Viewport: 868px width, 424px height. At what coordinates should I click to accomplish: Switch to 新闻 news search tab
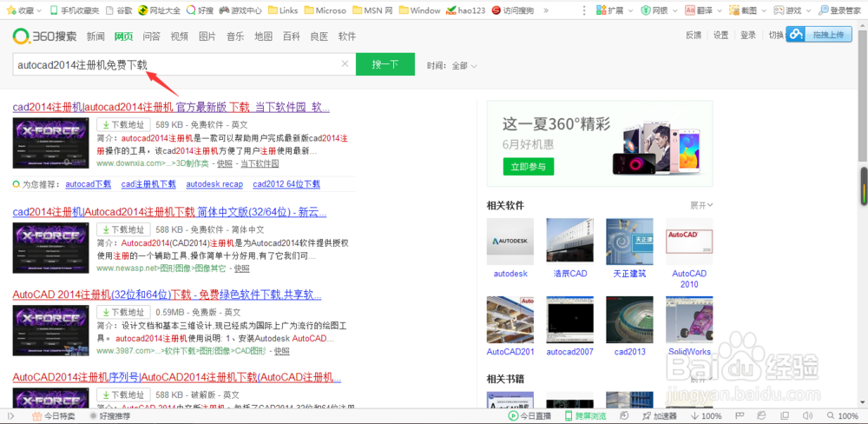click(95, 36)
